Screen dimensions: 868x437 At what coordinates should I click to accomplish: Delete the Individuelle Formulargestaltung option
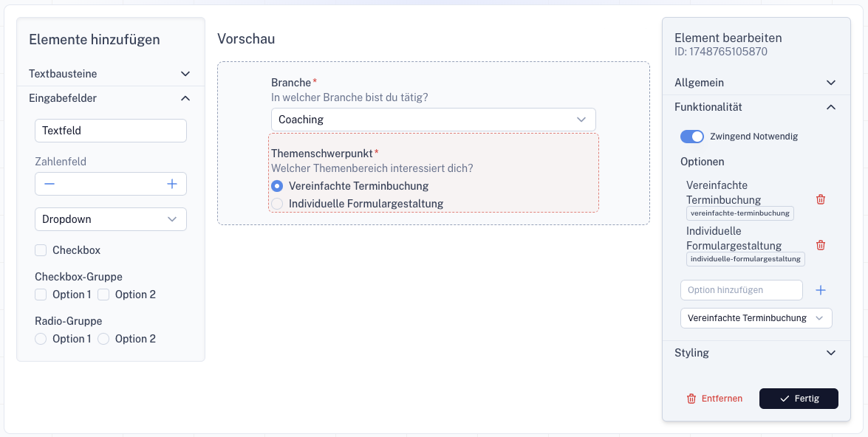(820, 245)
